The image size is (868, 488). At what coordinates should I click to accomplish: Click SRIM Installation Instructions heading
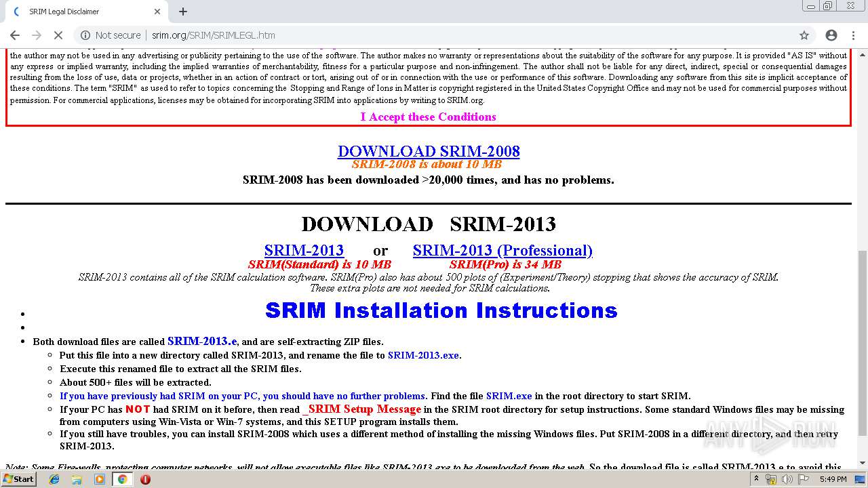tap(441, 310)
